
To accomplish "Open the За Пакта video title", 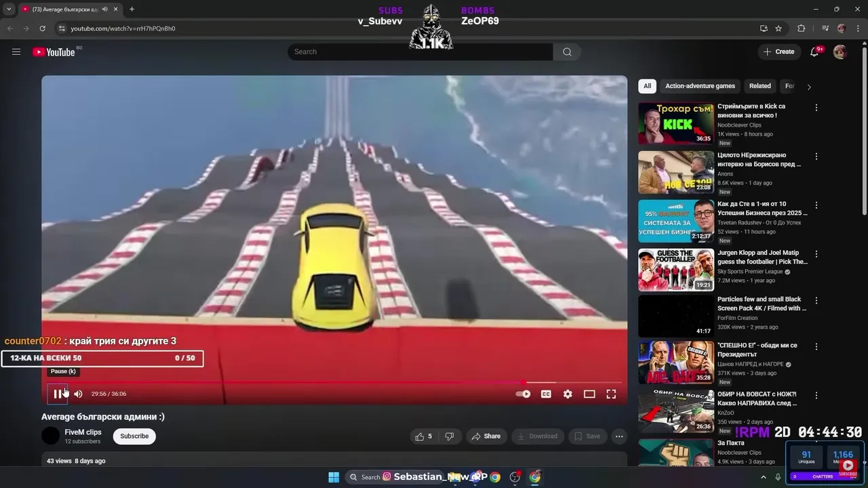I will pyautogui.click(x=730, y=443).
